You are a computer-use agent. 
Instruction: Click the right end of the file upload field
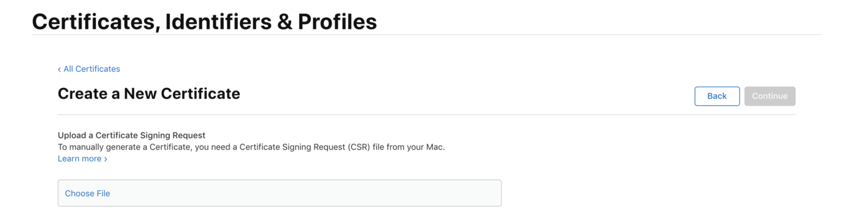tap(488, 193)
